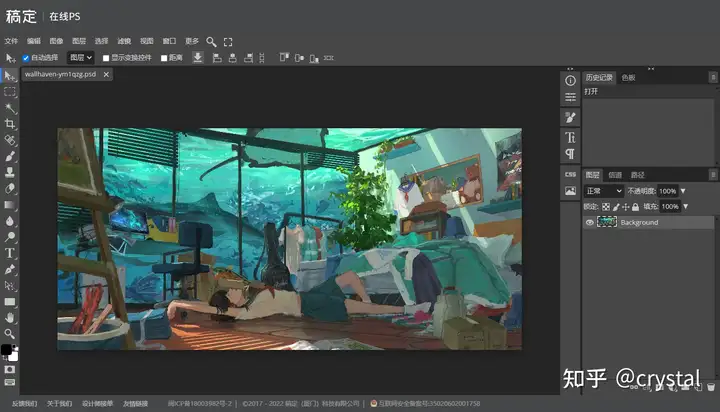Select the Type tool in left toolbar
The height and width of the screenshot is (412, 720).
pos(10,253)
